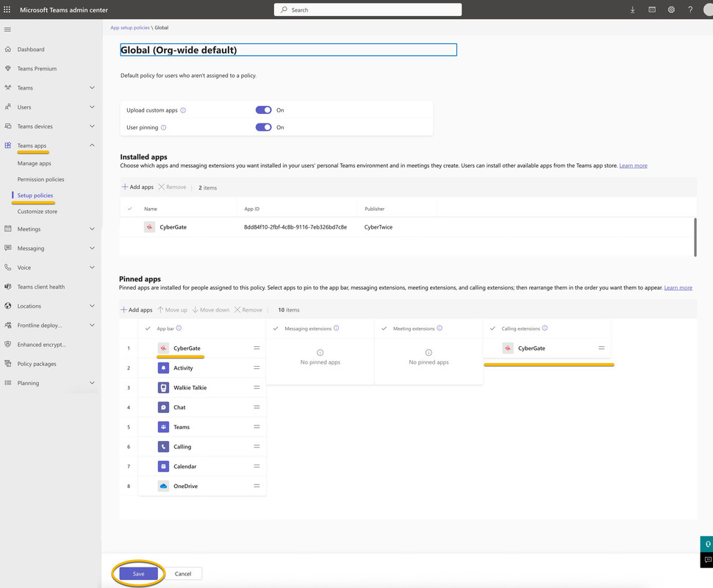Image resolution: width=713 pixels, height=588 pixels.
Task: Click the Installed apps table scrollbar
Action: pos(695,237)
